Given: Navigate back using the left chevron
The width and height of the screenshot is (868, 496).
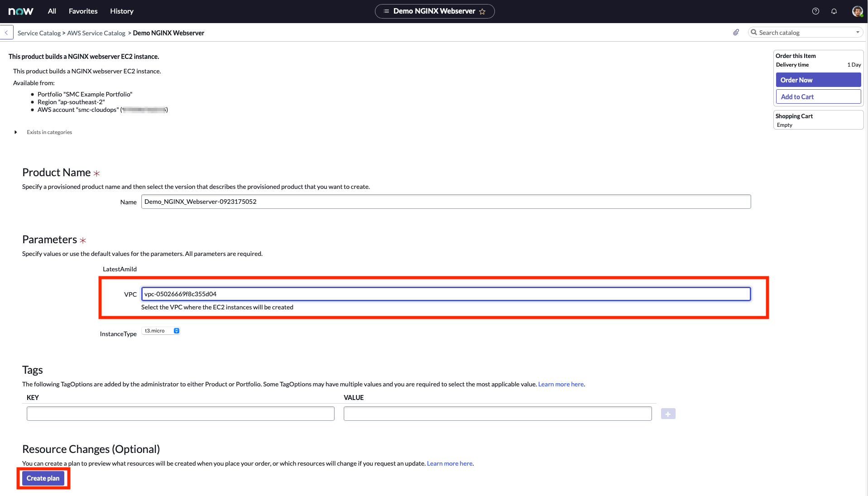Looking at the screenshot, I should [x=6, y=32].
